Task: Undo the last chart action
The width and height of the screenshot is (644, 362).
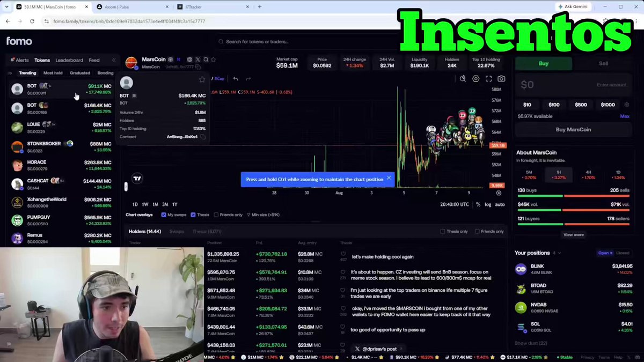Action: point(236,79)
